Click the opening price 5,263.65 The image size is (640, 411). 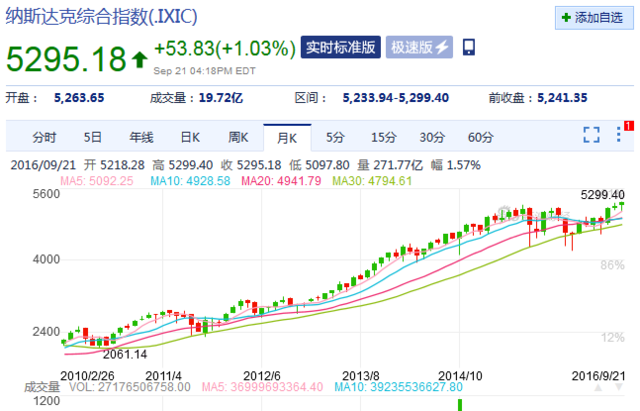(79, 98)
